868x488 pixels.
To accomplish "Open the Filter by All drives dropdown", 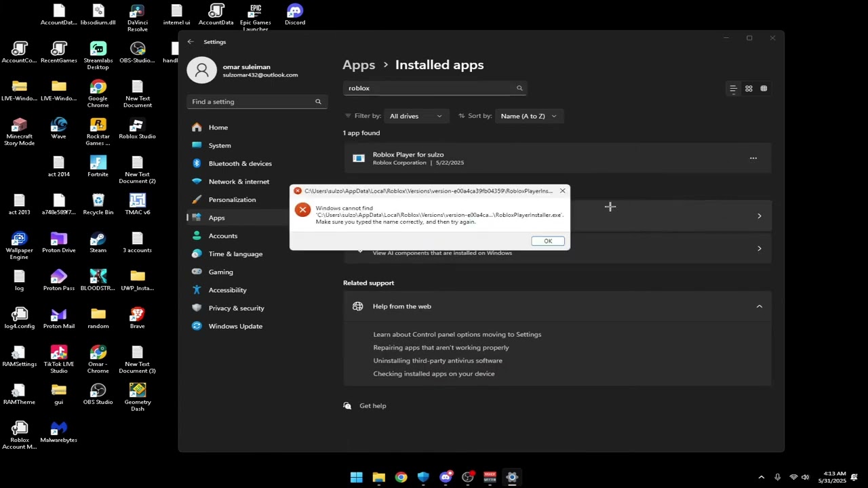I will coord(415,116).
